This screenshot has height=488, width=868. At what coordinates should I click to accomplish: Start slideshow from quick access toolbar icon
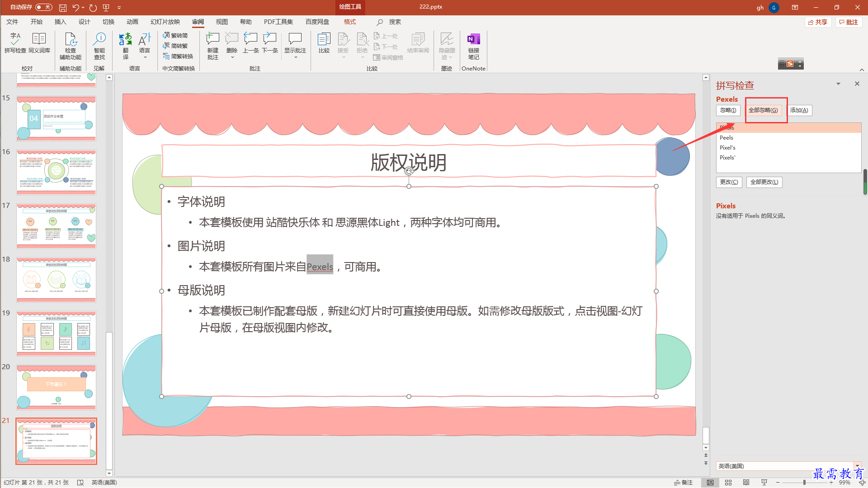point(106,8)
